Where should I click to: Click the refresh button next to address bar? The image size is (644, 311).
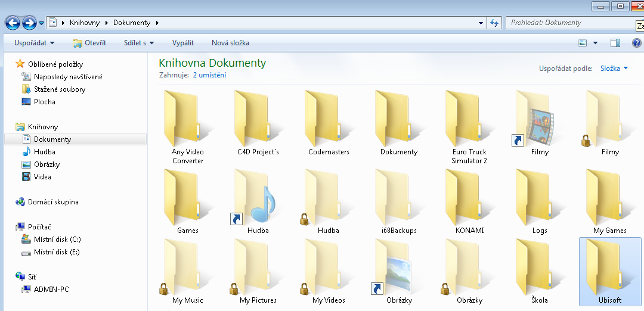[x=494, y=23]
